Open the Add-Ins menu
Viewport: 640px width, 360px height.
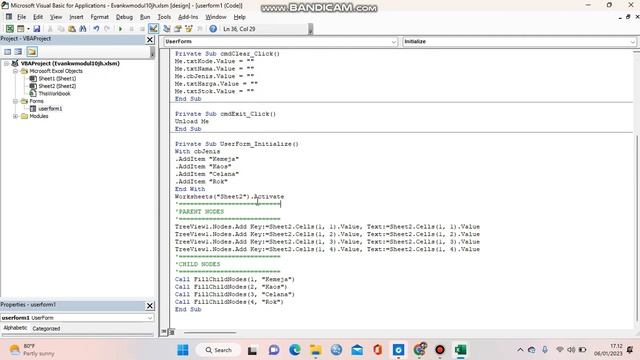[188, 17]
